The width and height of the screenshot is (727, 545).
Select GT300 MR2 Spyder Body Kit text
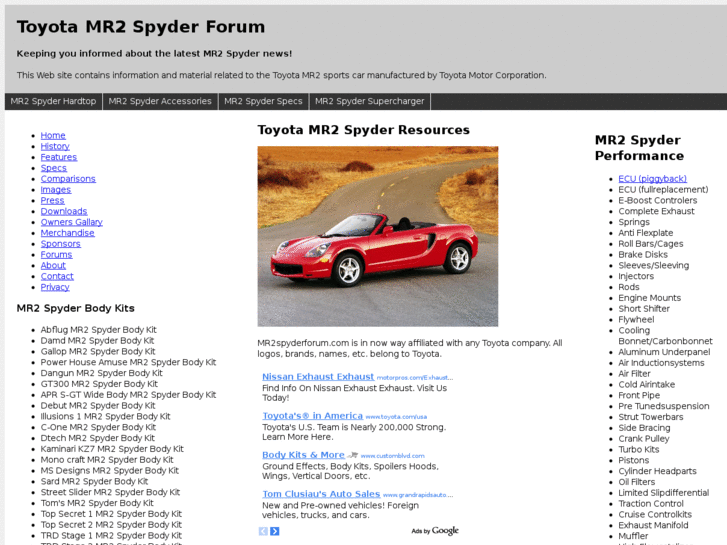(99, 384)
